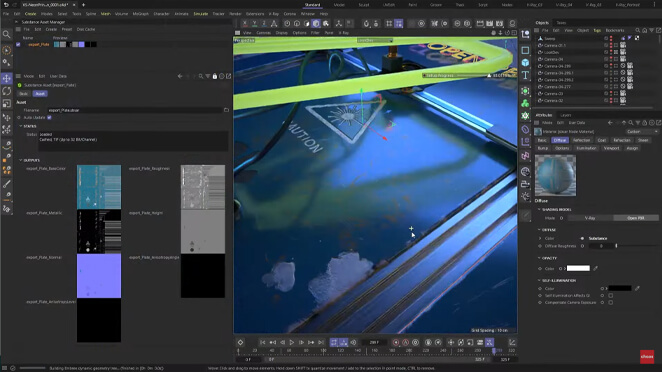Viewport: 662px width, 372px height.
Task: Click the Diffuse Roughness slider
Action: click(637, 246)
